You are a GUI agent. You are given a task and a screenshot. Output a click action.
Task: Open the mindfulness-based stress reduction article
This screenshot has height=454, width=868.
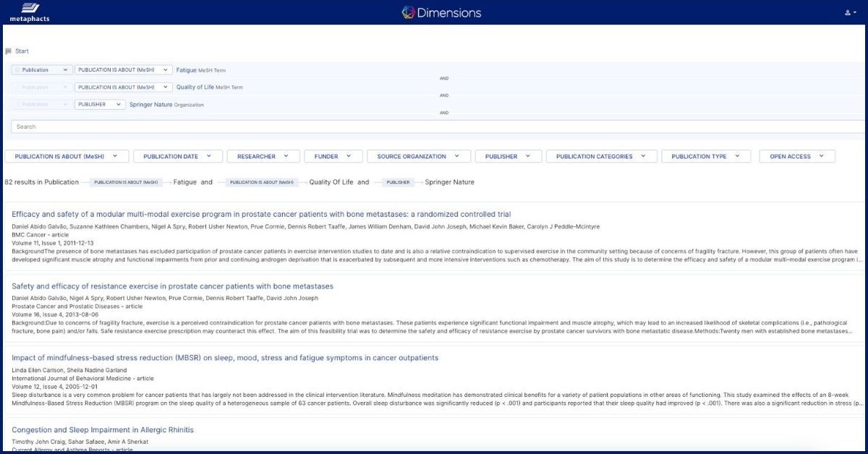point(225,358)
